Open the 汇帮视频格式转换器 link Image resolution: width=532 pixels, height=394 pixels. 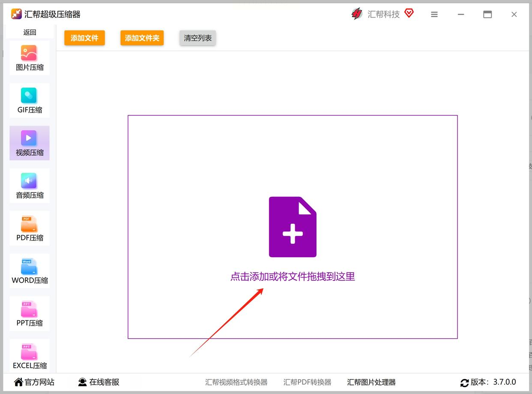236,382
